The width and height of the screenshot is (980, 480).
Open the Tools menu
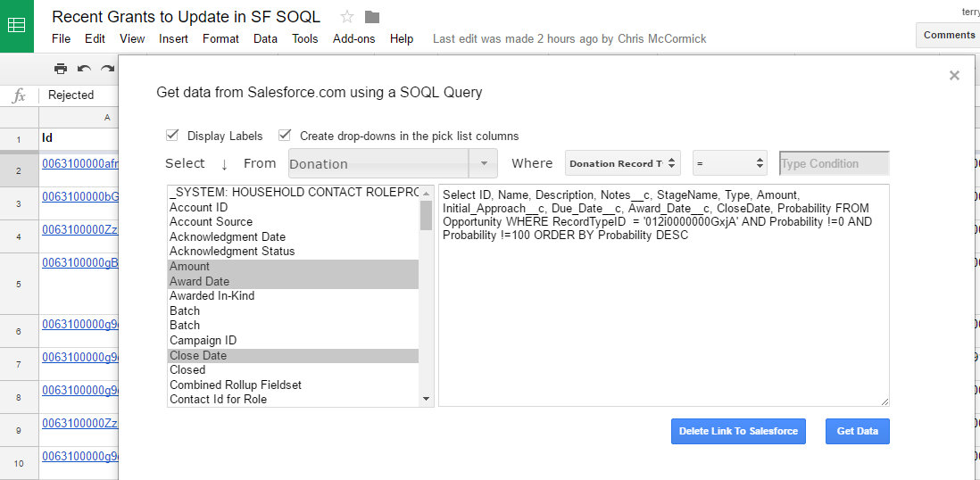[x=305, y=38]
